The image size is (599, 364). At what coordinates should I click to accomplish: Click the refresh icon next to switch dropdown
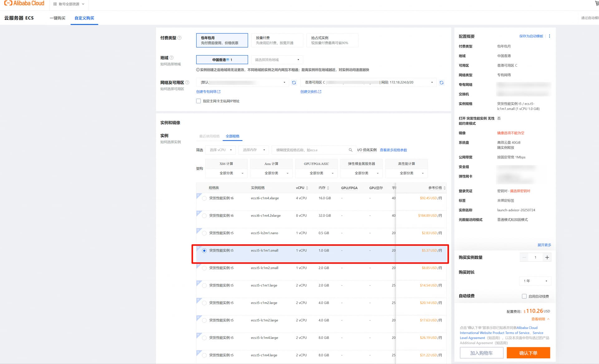coord(441,83)
